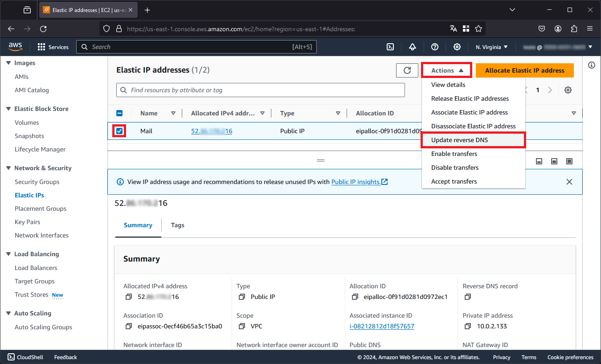Select Disassociate Elastic IP address
Viewport: 601px width, 364px height.
(474, 126)
